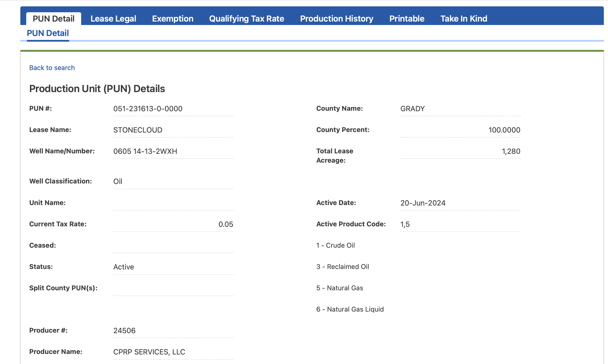
Task: Click the County Name label
Action: (340, 109)
